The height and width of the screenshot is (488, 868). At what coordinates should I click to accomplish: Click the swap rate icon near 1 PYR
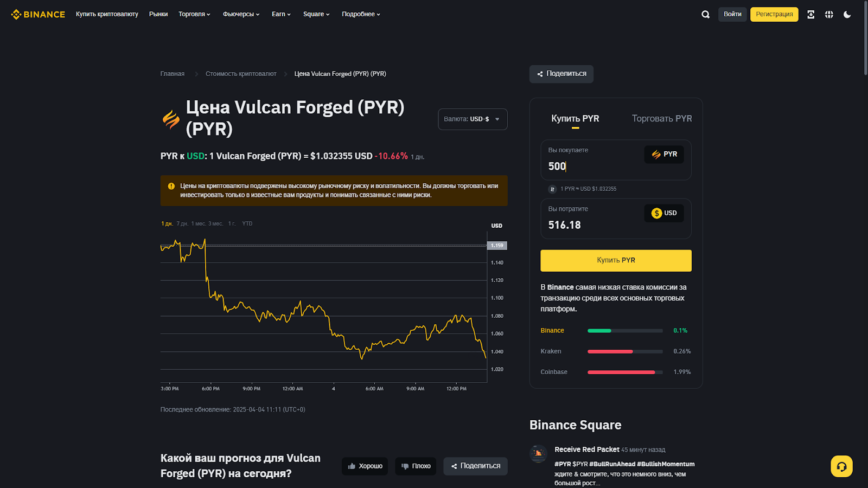tap(552, 189)
